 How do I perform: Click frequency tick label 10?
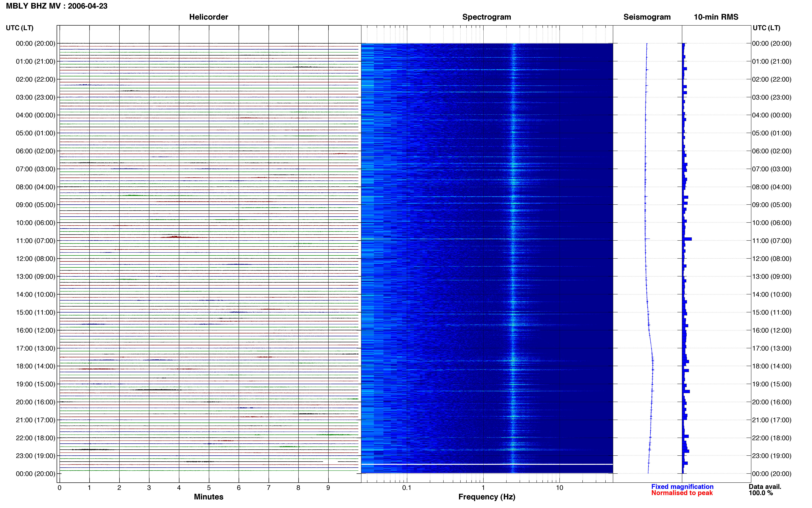point(559,487)
